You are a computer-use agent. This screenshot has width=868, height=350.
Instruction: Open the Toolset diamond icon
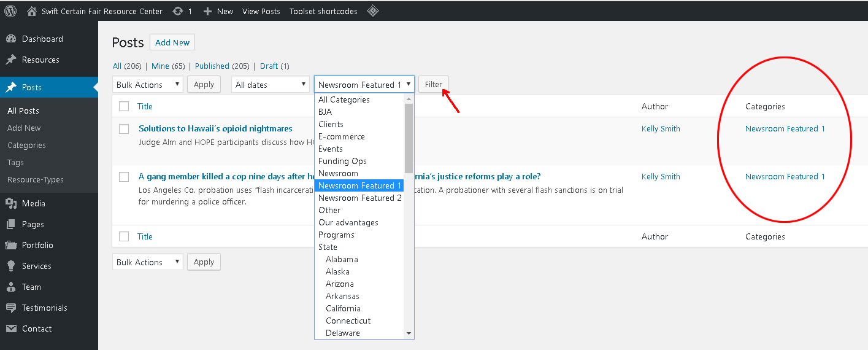[x=372, y=11]
